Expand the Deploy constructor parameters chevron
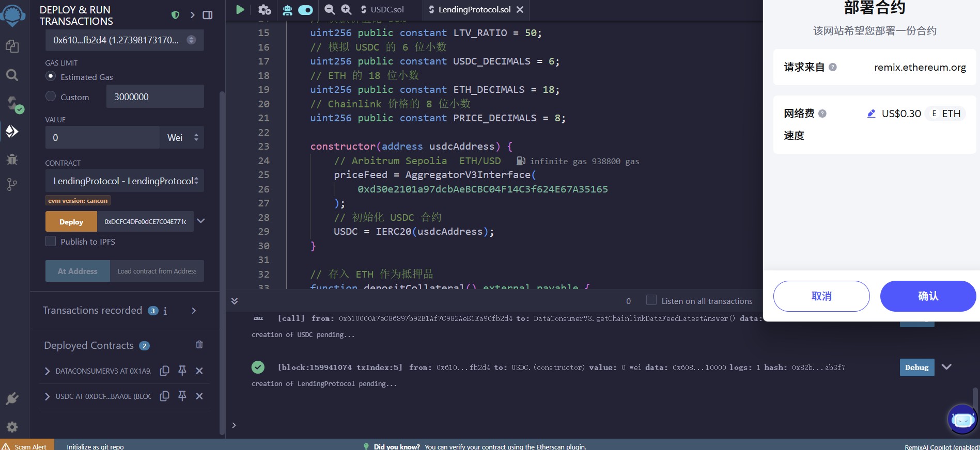Screen dimensions: 980x450 tap(201, 221)
